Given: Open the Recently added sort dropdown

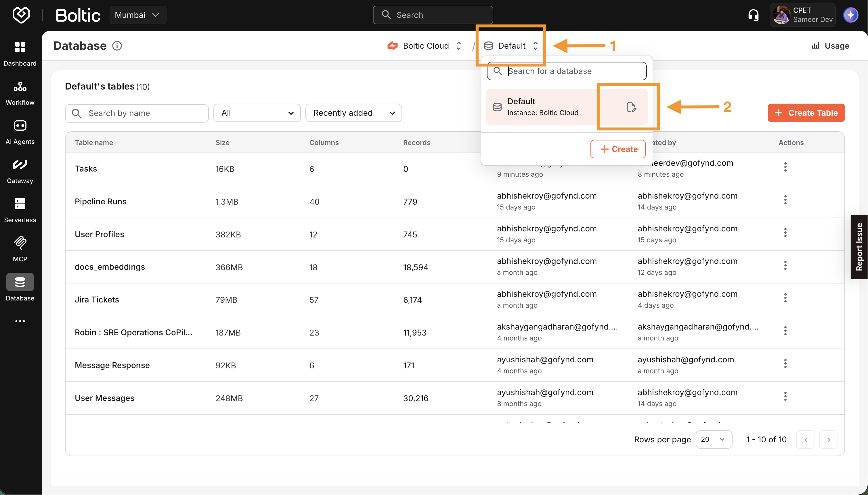Looking at the screenshot, I should pos(353,113).
